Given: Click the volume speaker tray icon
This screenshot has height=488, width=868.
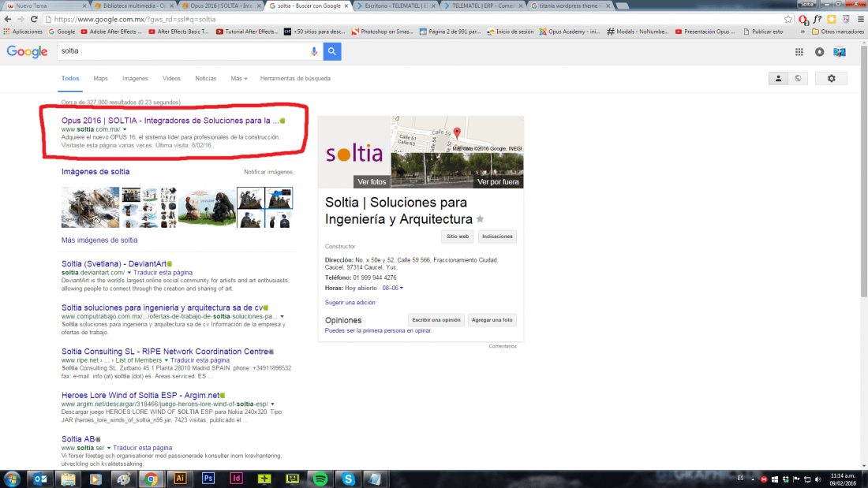Looking at the screenshot, I should [818, 479].
